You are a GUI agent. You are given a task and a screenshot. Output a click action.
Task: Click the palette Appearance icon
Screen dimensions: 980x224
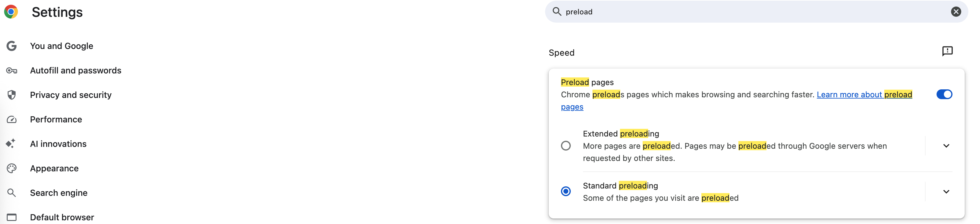tap(12, 169)
